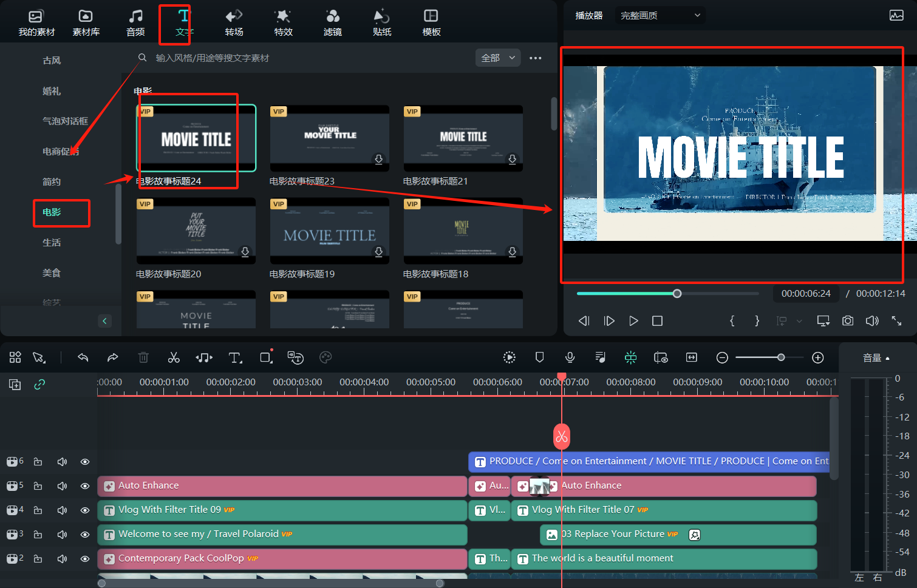This screenshot has width=917, height=588.
Task: Click the camera snapshot icon under preview
Action: 848,320
